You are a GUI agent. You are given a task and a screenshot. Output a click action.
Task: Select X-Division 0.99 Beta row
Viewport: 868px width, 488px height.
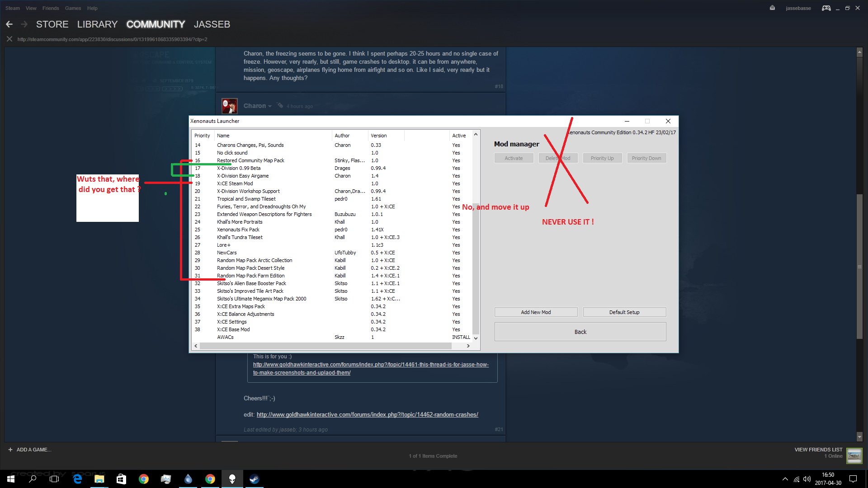pos(332,168)
